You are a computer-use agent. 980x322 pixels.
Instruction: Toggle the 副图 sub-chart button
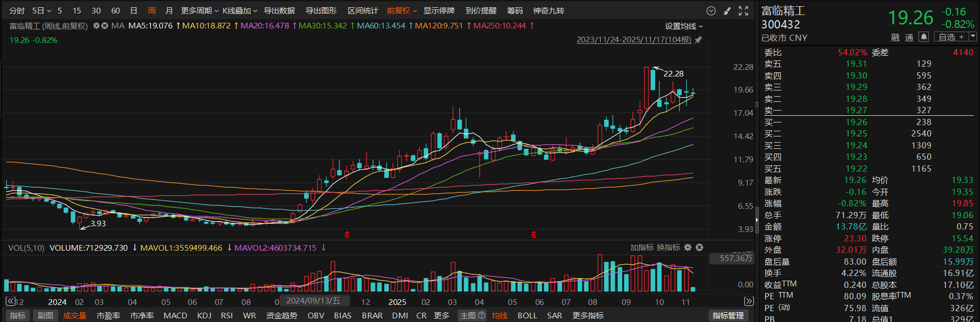coord(45,315)
